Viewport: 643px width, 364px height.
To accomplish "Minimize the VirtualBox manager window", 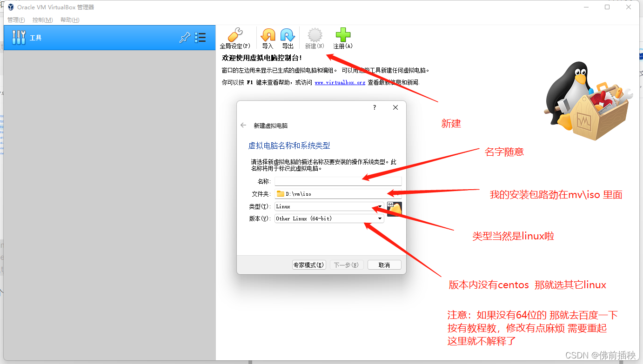I will (586, 7).
